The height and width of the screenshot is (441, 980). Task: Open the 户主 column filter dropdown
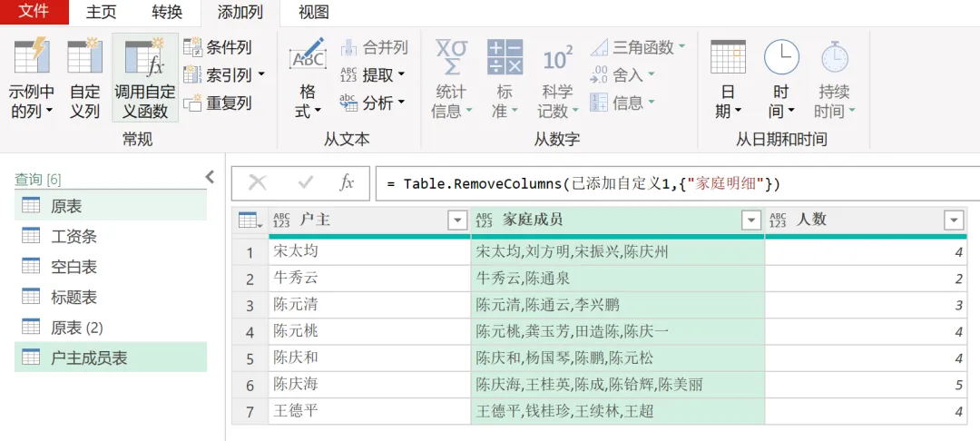[x=457, y=220]
